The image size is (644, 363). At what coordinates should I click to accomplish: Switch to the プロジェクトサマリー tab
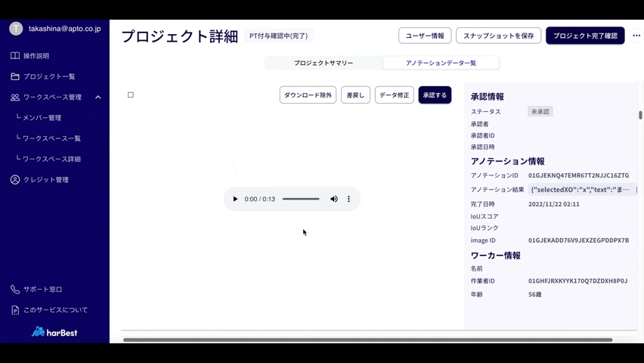(x=324, y=63)
